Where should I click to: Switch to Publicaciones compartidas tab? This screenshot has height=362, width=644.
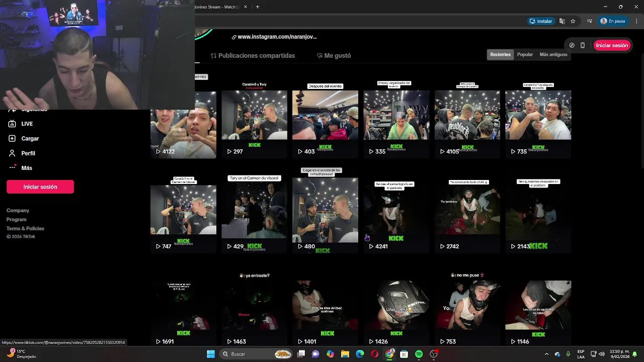click(253, 55)
